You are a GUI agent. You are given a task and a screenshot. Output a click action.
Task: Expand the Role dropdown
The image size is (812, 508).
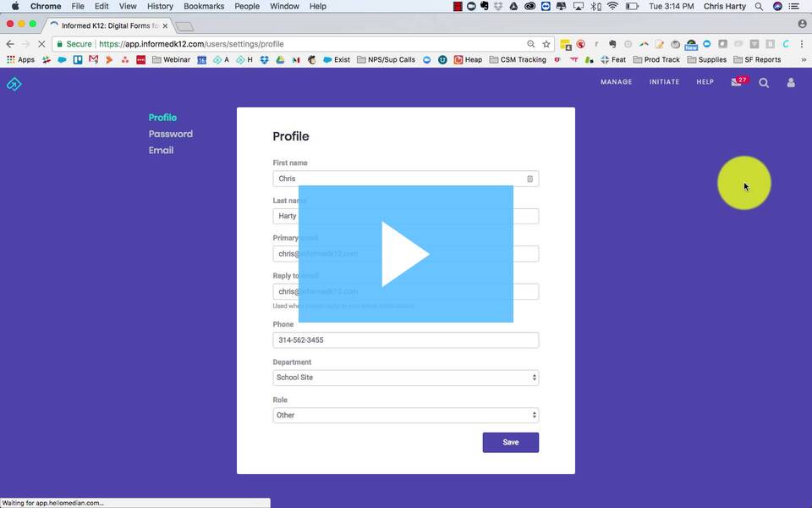click(x=405, y=415)
